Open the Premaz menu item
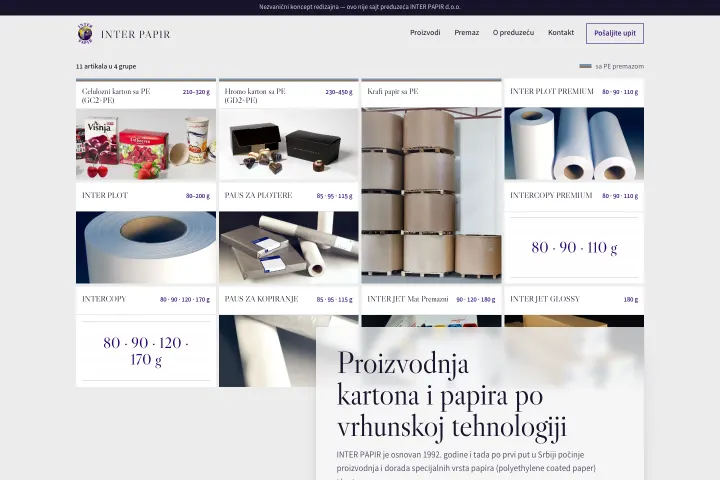The height and width of the screenshot is (480, 720). (467, 33)
